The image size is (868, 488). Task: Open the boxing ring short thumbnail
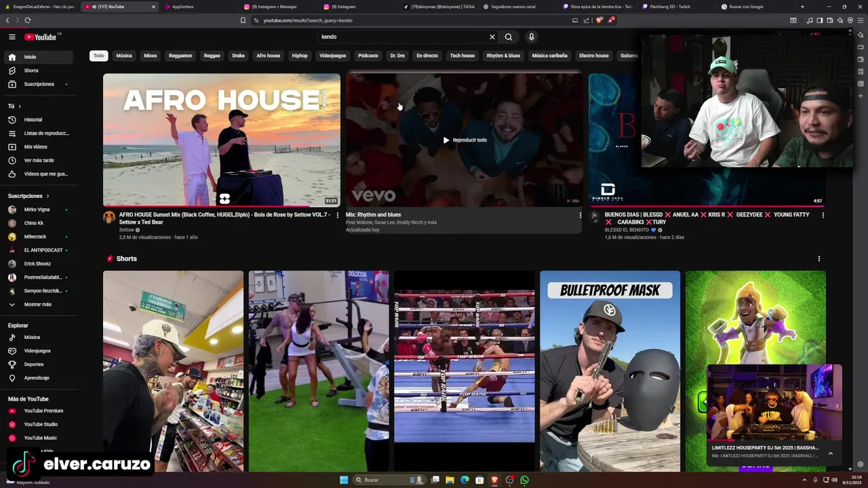465,371
